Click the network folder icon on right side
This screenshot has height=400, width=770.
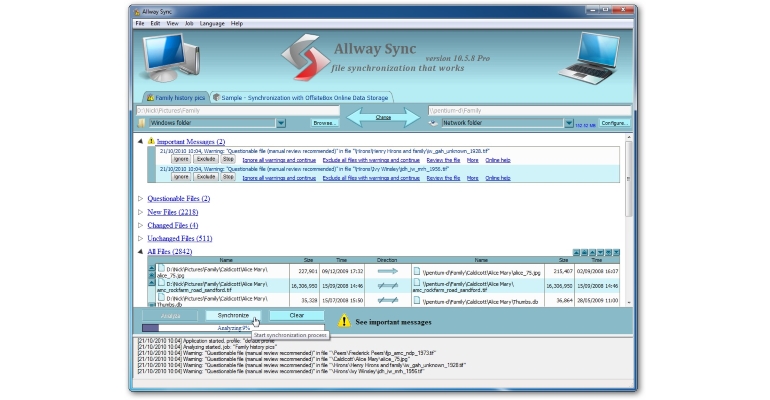tap(433, 123)
